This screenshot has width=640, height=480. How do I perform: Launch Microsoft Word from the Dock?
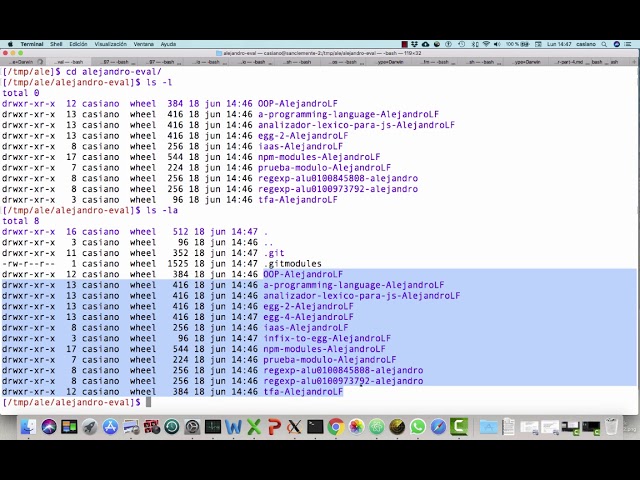click(233, 427)
